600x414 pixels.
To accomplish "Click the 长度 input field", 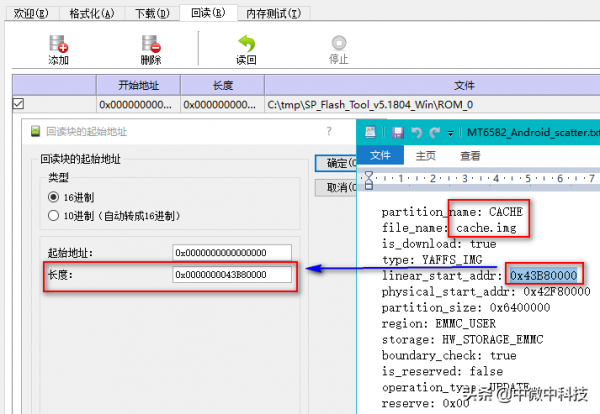I will tap(232, 274).
